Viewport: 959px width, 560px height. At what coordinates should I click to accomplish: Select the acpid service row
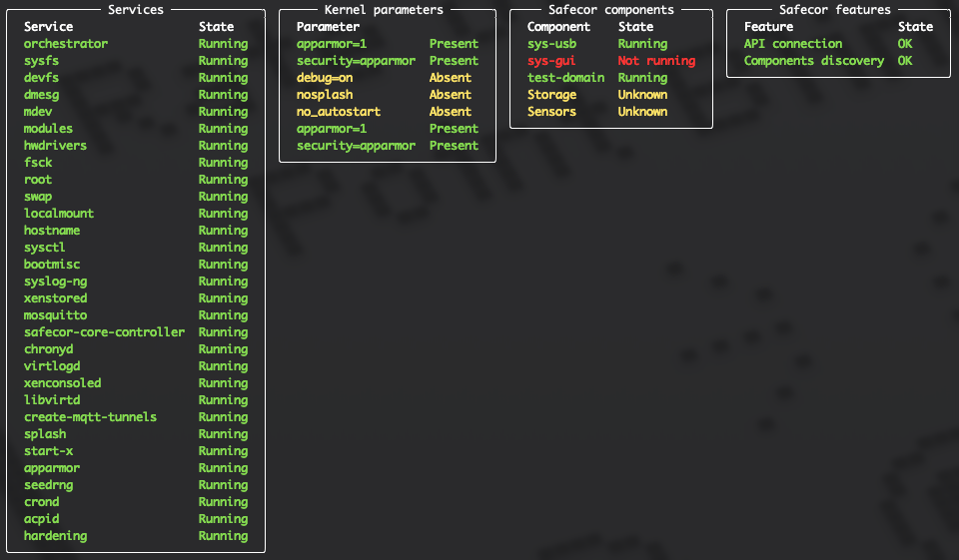tap(136, 519)
